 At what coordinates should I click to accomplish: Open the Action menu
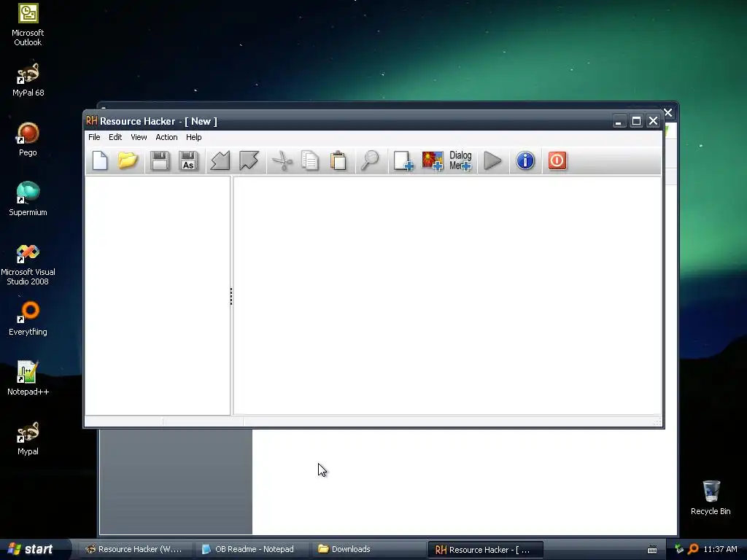click(166, 137)
